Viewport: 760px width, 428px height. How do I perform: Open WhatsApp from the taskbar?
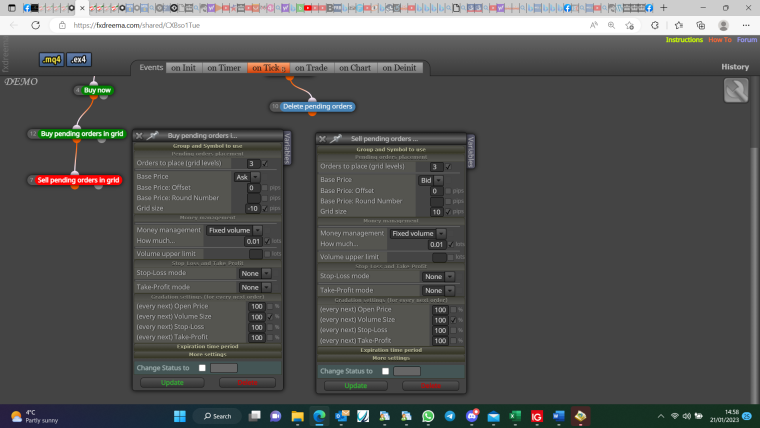(428, 416)
